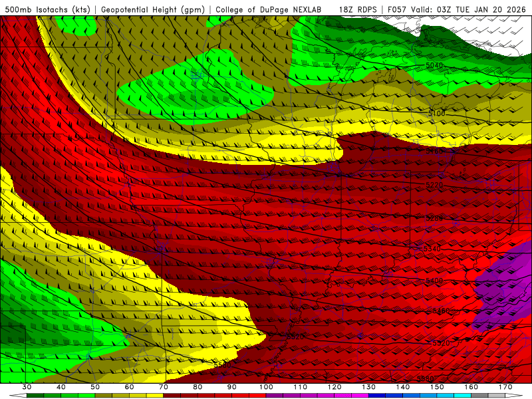Click the 30 tick label on color scale
532x399 pixels.
click(27, 387)
